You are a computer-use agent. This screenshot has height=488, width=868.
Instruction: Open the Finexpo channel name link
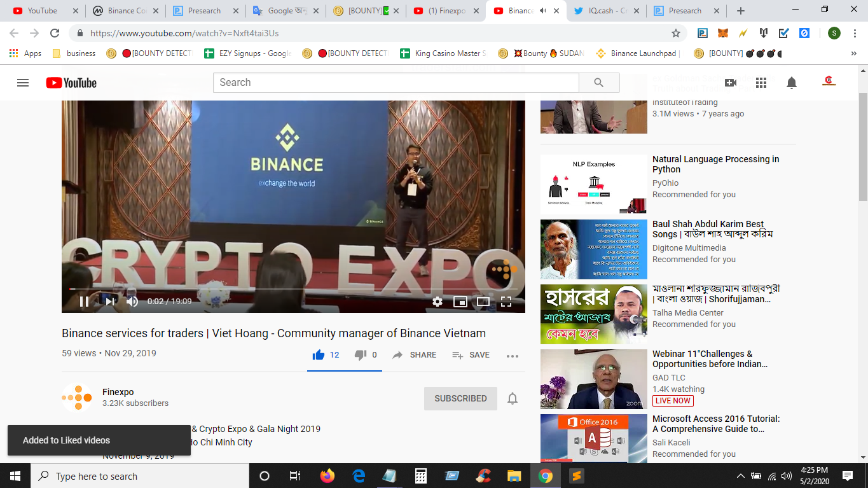[x=118, y=392]
